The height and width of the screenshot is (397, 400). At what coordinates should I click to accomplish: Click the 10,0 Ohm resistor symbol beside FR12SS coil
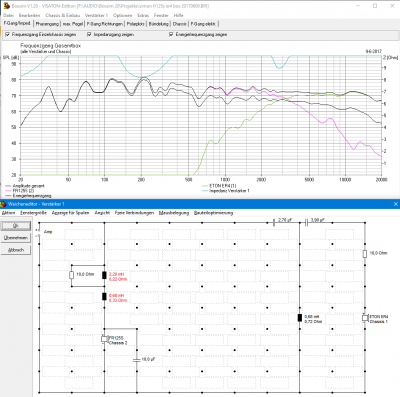pyautogui.click(x=71, y=275)
